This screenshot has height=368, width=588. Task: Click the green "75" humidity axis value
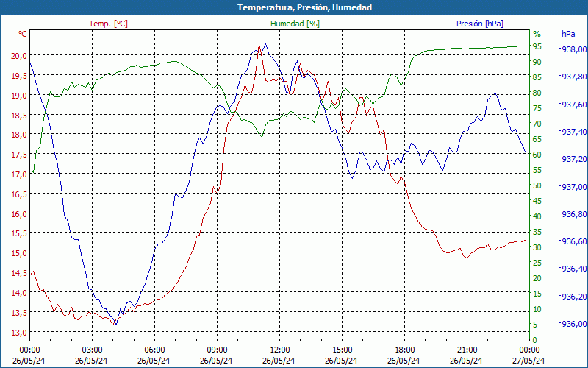pyautogui.click(x=537, y=108)
